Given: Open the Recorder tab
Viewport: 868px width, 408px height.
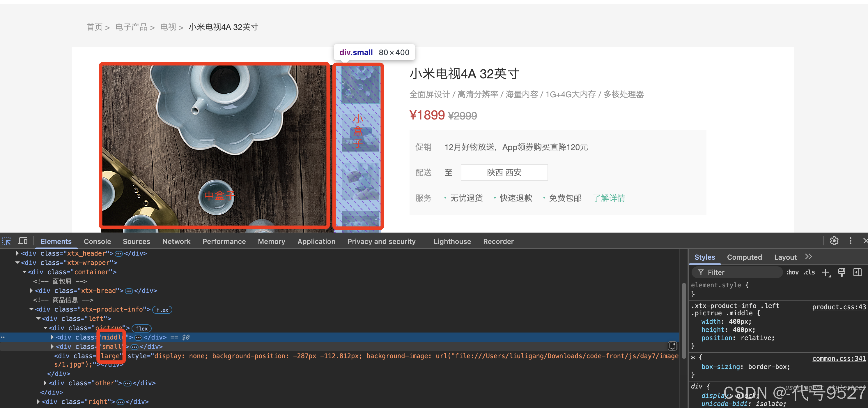Looking at the screenshot, I should [498, 242].
